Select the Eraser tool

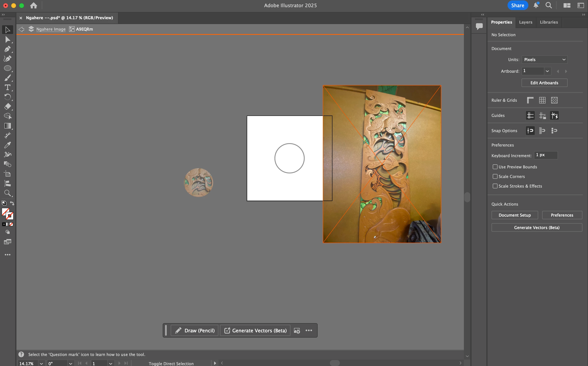pos(7,107)
